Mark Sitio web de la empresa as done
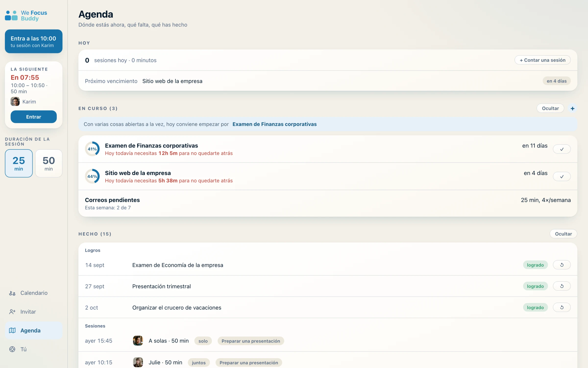588x368 pixels. [x=562, y=176]
